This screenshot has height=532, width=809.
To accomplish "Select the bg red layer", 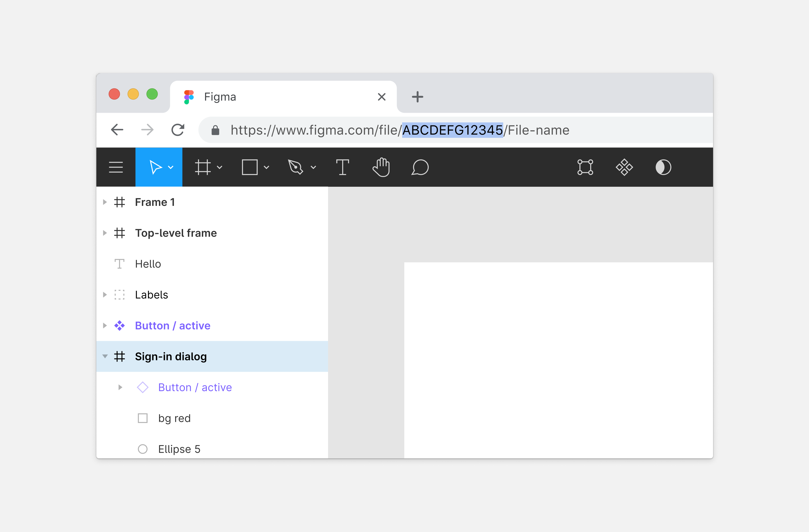I will coord(212,418).
